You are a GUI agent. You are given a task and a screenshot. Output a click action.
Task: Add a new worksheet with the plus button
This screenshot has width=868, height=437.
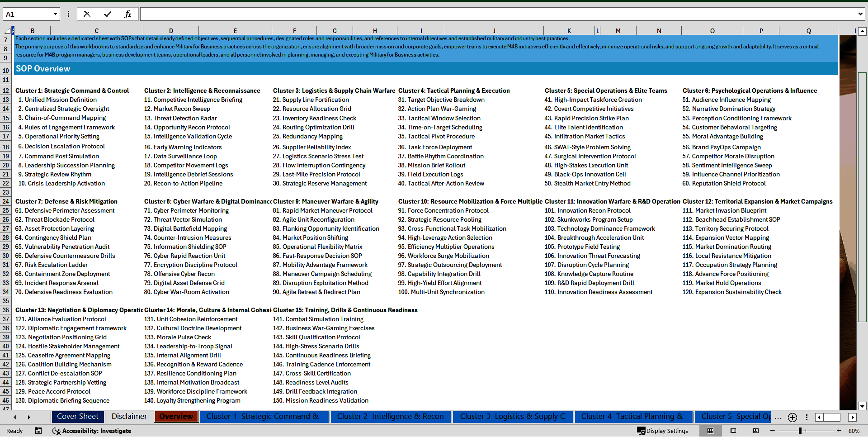point(792,418)
